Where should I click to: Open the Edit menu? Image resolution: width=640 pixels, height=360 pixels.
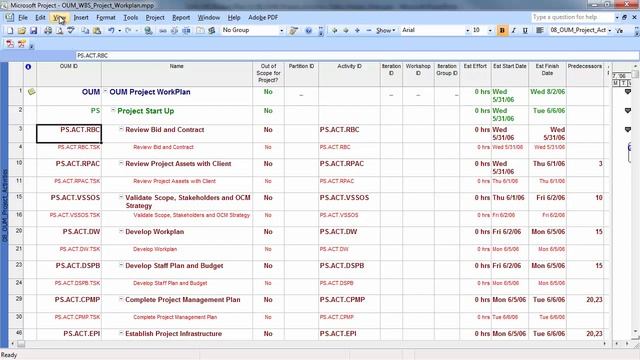[x=40, y=18]
